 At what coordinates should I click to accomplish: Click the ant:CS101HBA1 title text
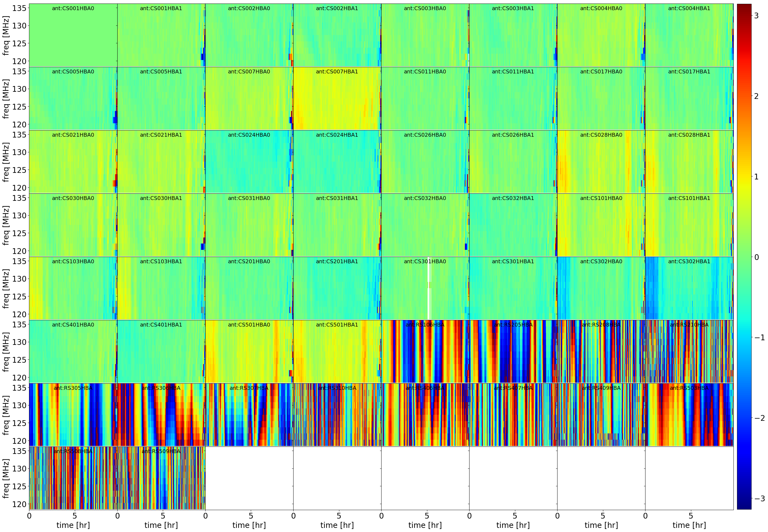pyautogui.click(x=689, y=198)
